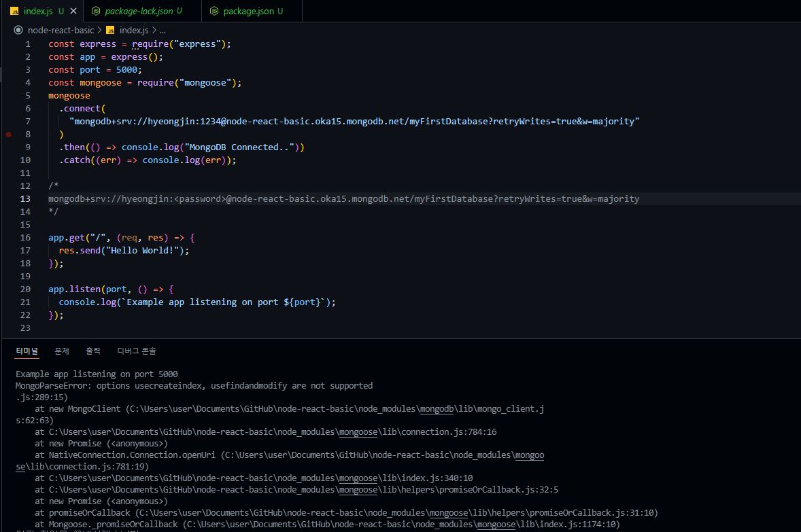Click the "mongoose" require string on line 4

[205, 82]
